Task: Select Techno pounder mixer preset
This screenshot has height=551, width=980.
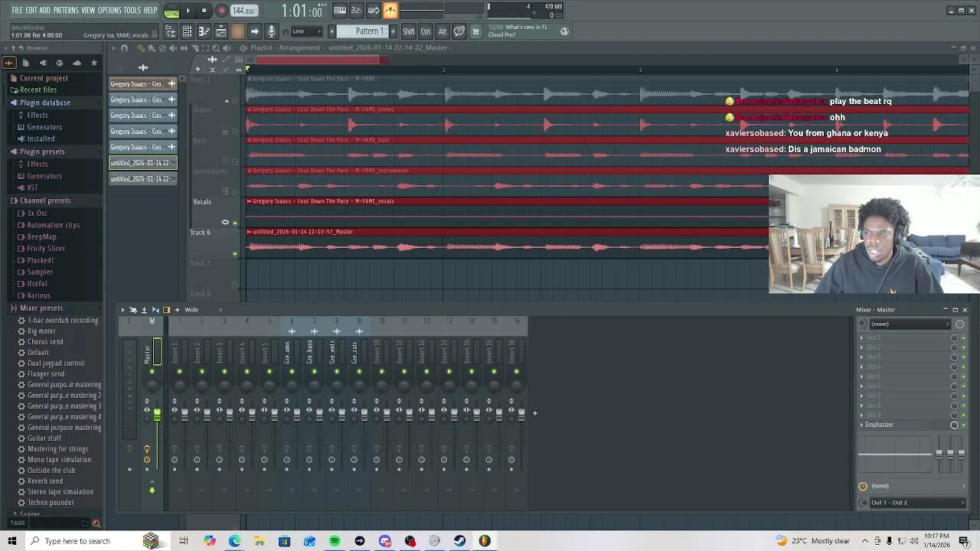Action: (51, 503)
